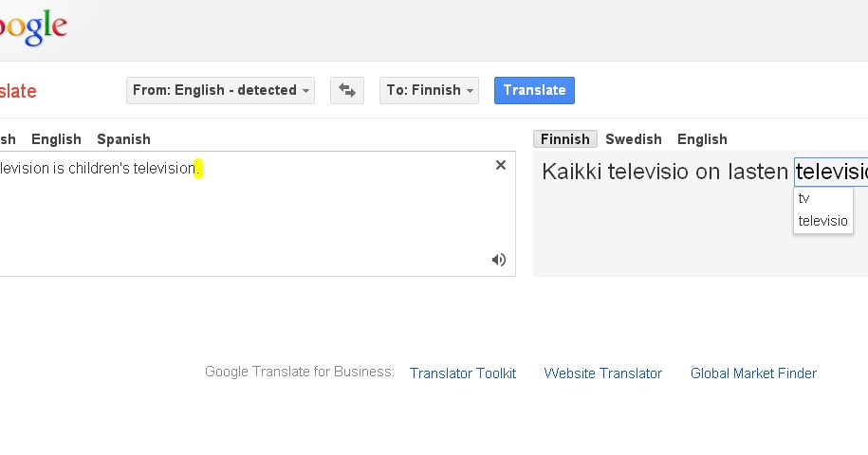Open Translator Toolkit link

[x=463, y=373]
